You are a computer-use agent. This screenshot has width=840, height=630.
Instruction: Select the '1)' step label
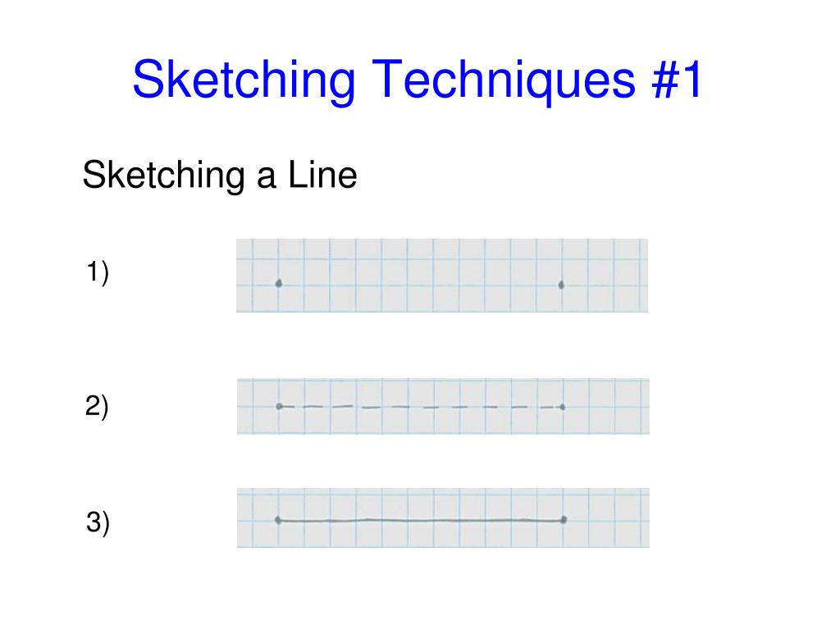[98, 272]
